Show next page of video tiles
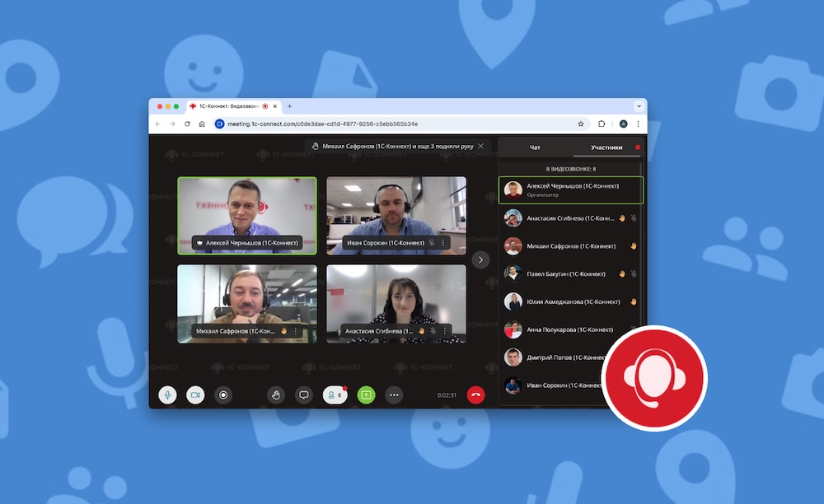This screenshot has width=824, height=504. pos(481,259)
